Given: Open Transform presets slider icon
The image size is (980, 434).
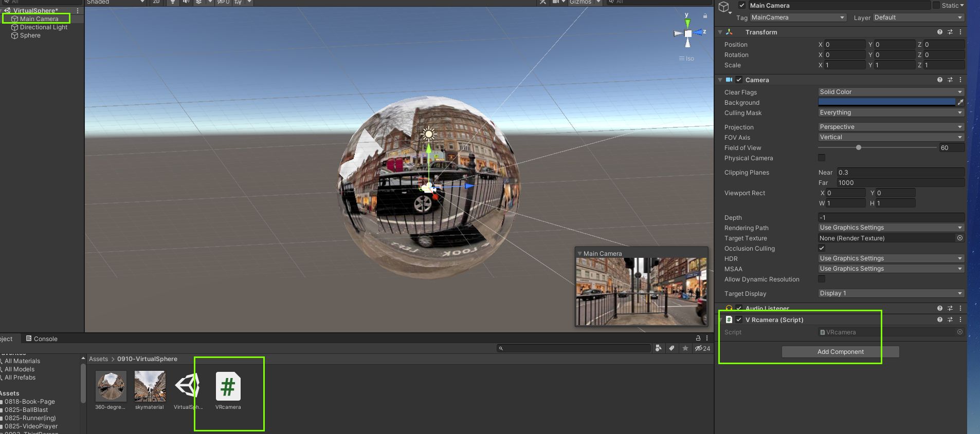Looking at the screenshot, I should [950, 32].
